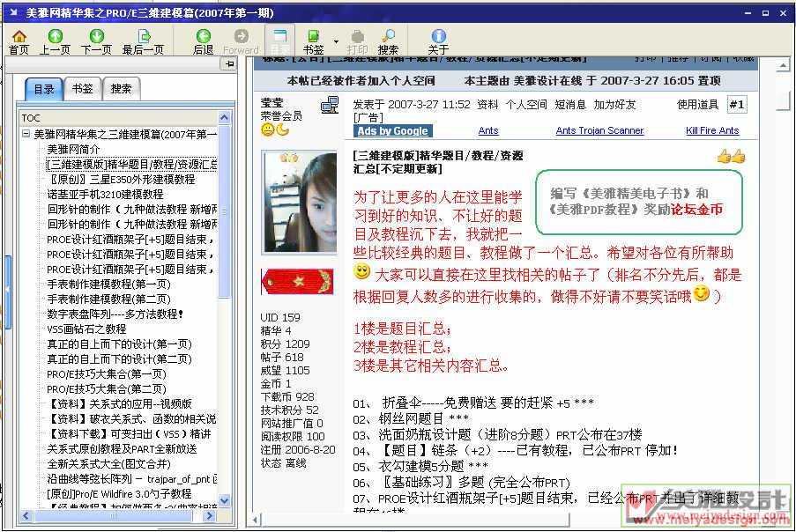The image size is (796, 532).
Task: Click the 书签 bookmark toolbar icon
Action: tap(313, 41)
